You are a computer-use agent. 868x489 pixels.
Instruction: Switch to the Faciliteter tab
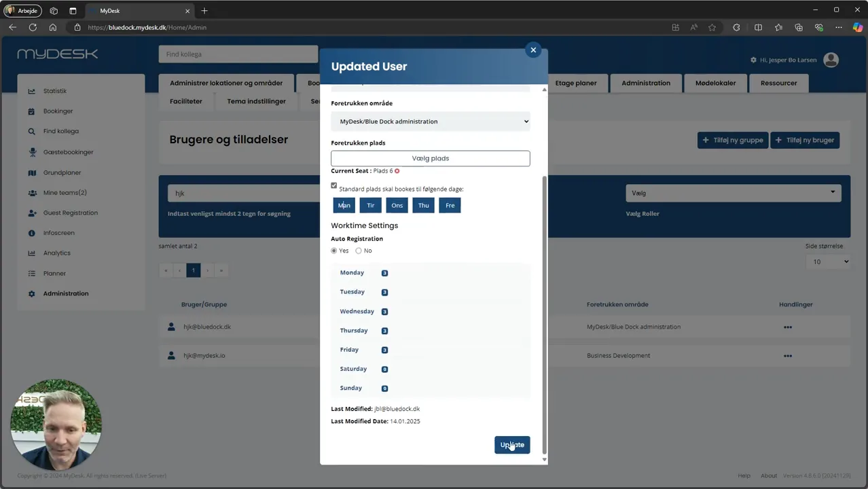pyautogui.click(x=186, y=101)
